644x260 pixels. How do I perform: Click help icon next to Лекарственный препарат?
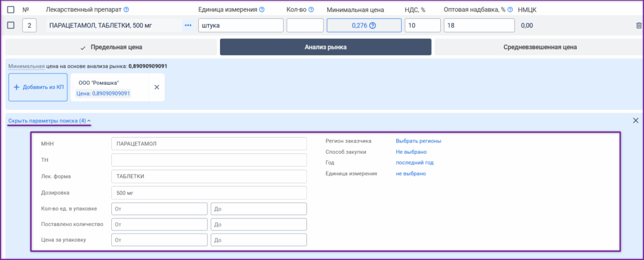click(x=126, y=9)
